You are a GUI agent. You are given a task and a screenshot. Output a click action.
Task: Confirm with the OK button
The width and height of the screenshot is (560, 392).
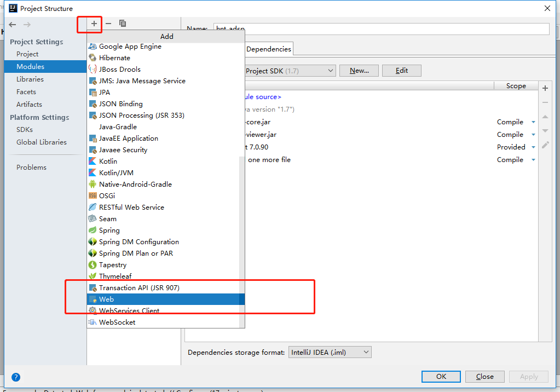point(441,377)
